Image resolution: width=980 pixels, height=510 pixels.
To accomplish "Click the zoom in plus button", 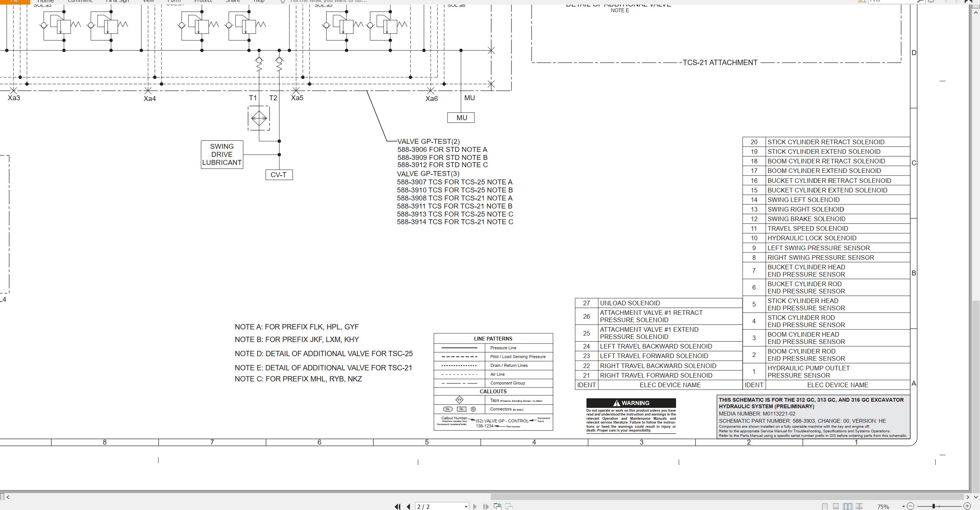I will (967, 506).
